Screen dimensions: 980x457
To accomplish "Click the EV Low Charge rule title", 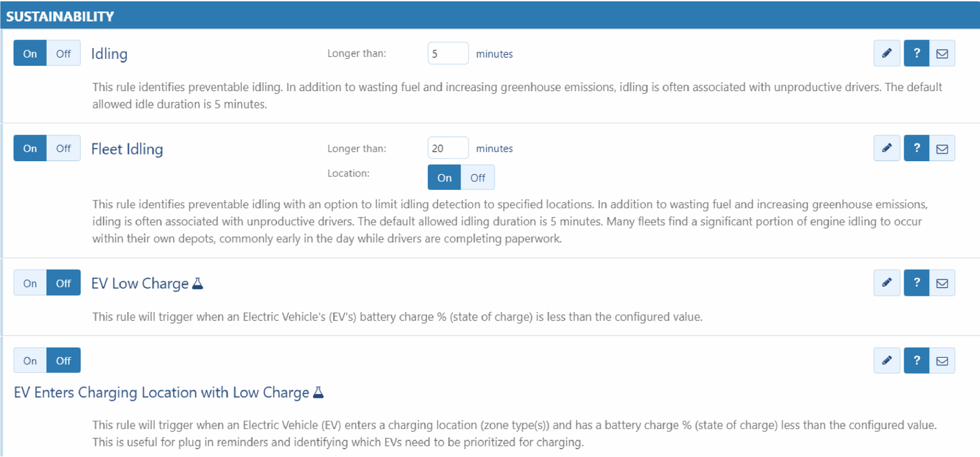I will click(x=140, y=284).
